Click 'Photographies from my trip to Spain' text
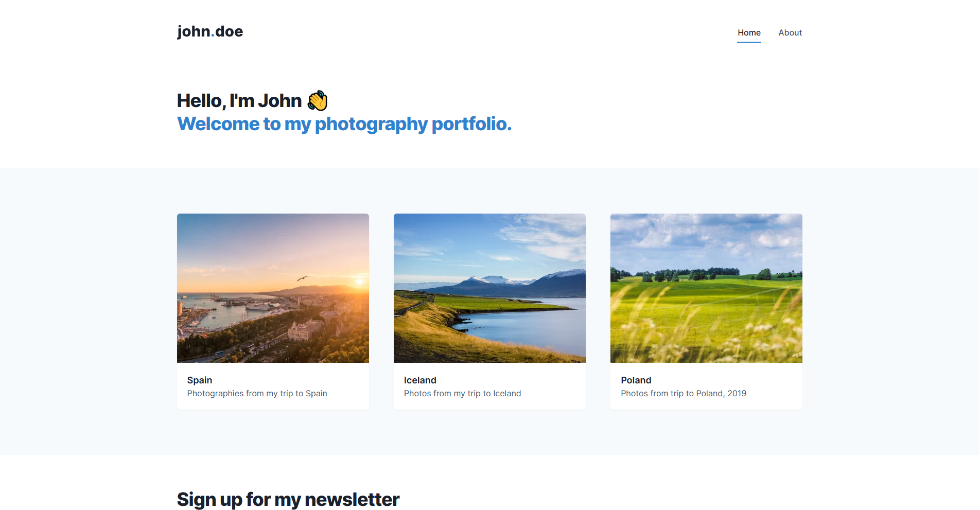The image size is (980, 510). [x=257, y=393]
